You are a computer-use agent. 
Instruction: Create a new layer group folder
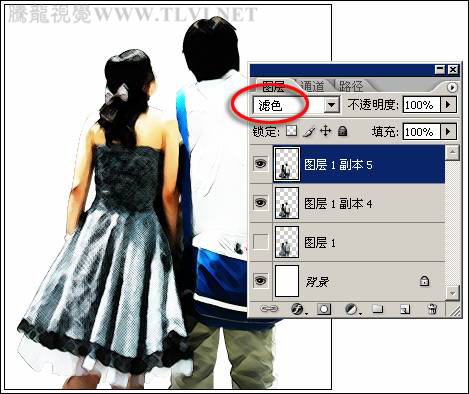[x=377, y=309]
